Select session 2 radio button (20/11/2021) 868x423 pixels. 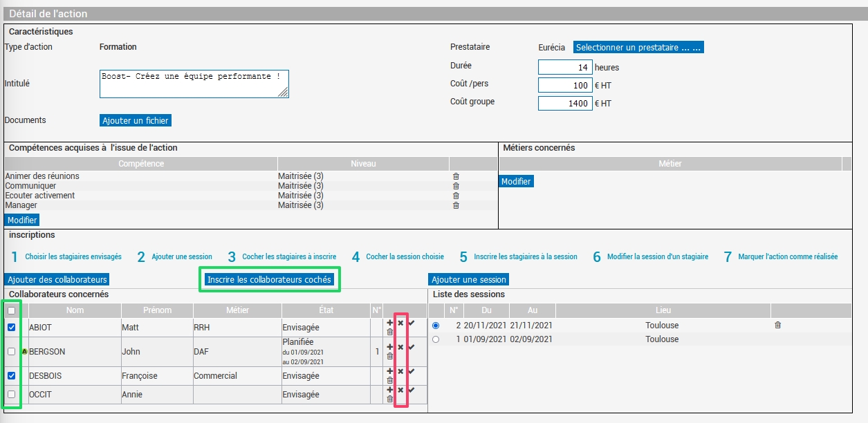[435, 326]
